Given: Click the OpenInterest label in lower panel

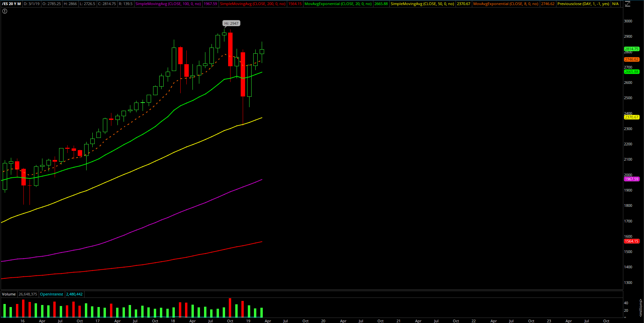Looking at the screenshot, I should 52,294.
